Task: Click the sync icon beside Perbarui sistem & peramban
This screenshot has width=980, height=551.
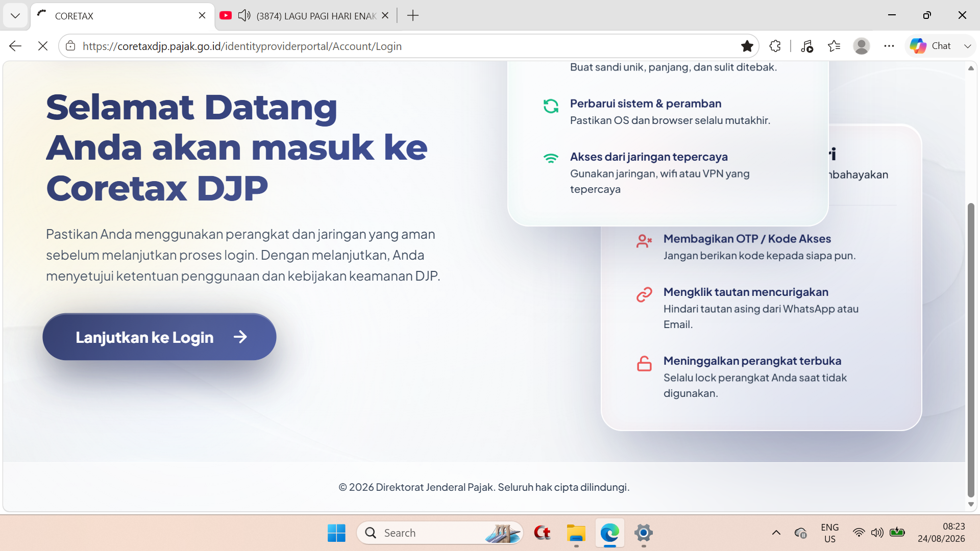Action: (551, 106)
